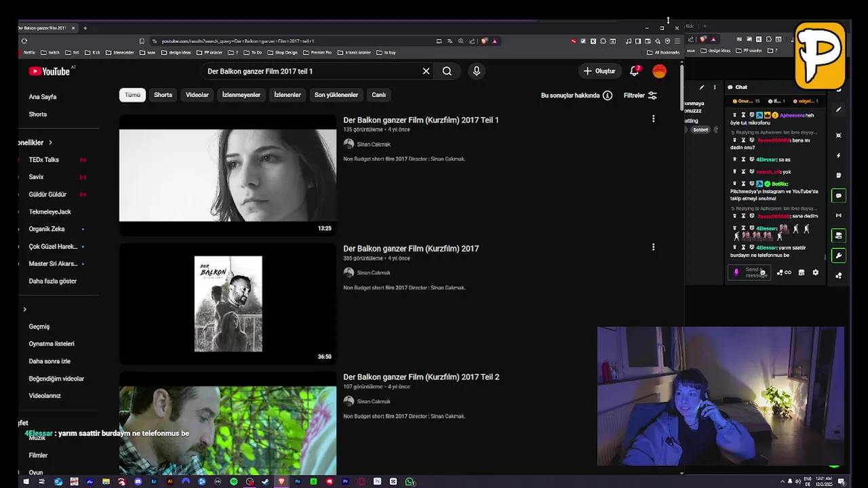This screenshot has height=488, width=868.
Task: Click the purple microphone icon in chat input
Action: coord(736,272)
